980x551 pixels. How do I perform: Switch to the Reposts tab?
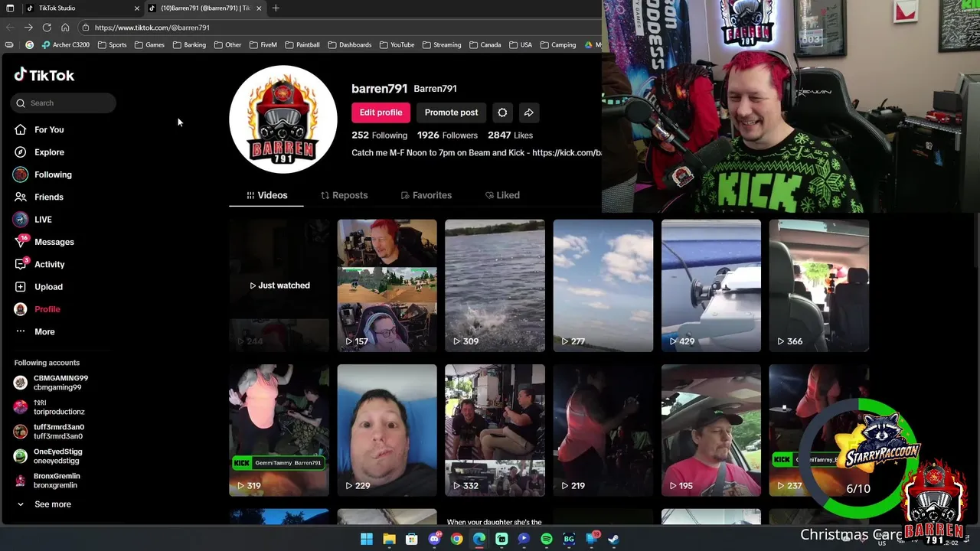click(344, 195)
